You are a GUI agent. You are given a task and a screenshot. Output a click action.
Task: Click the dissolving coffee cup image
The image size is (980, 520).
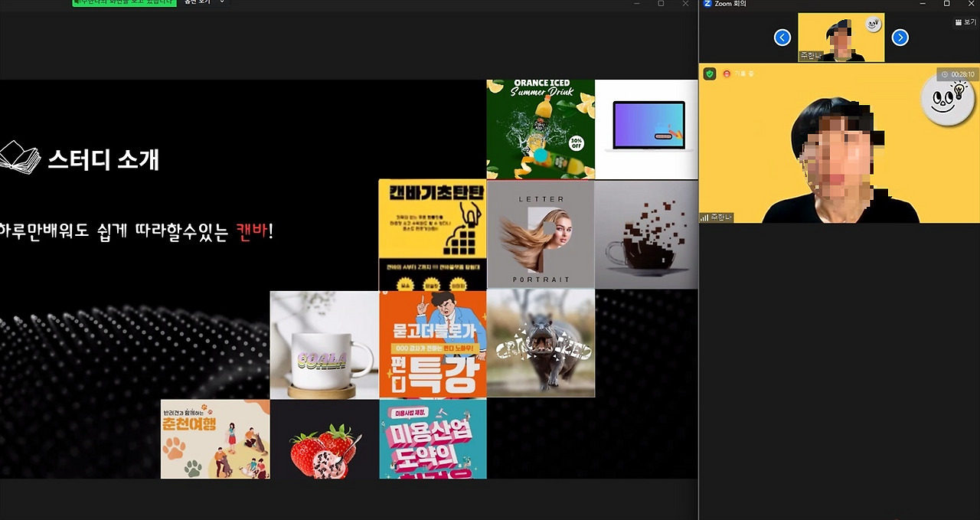coord(646,234)
